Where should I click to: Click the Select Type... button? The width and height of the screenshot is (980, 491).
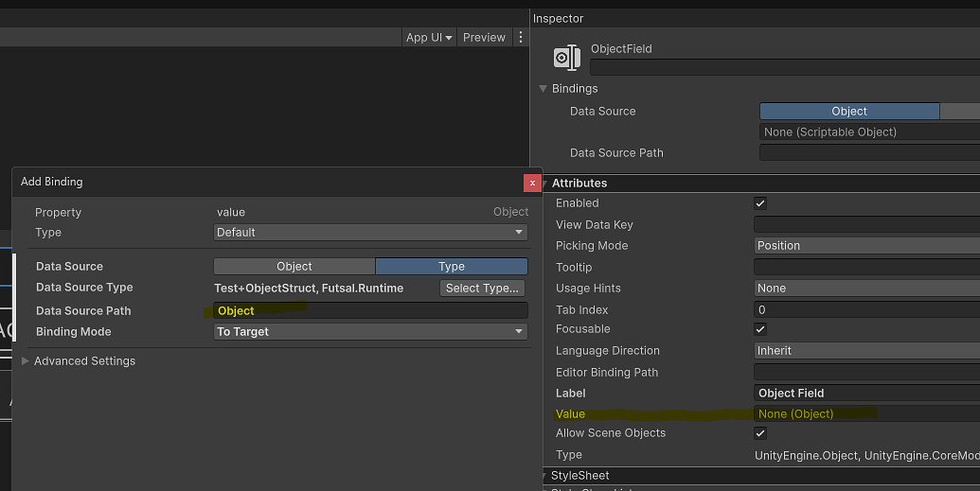point(482,289)
